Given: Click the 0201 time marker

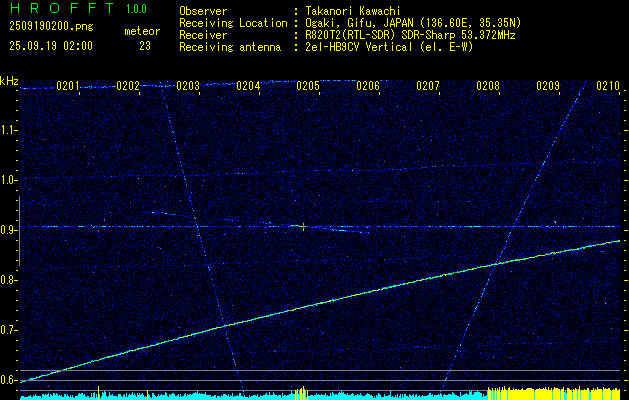Looking at the screenshot, I should pos(68,86).
